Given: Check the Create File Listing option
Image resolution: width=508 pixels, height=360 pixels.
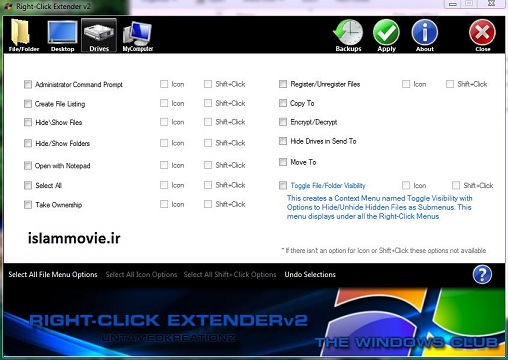Looking at the screenshot, I should 28,104.
